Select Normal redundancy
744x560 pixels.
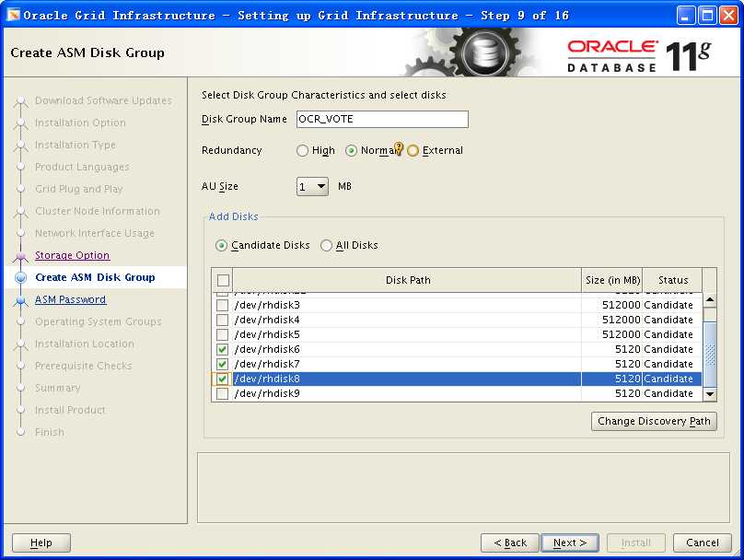351,151
